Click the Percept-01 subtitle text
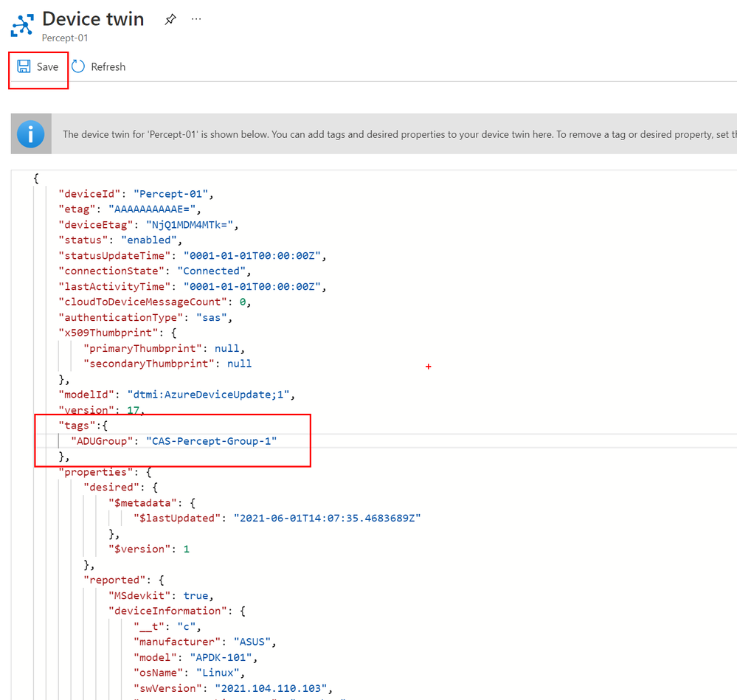The height and width of the screenshot is (700, 737). [65, 38]
